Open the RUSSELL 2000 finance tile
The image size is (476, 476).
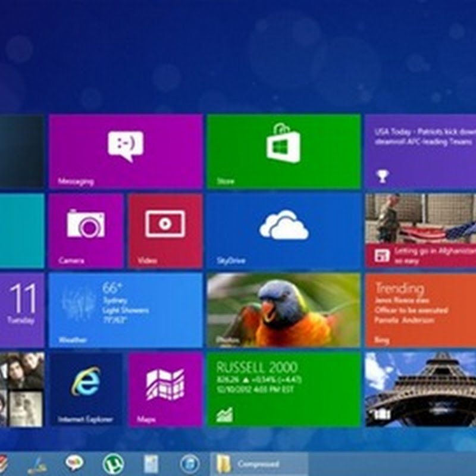click(x=283, y=389)
